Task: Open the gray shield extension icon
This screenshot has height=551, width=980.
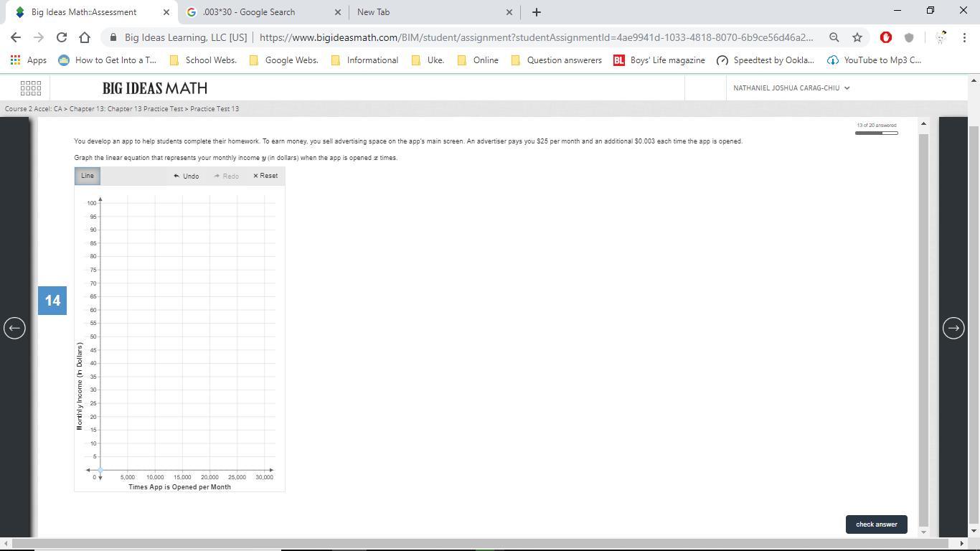Action: (x=909, y=37)
